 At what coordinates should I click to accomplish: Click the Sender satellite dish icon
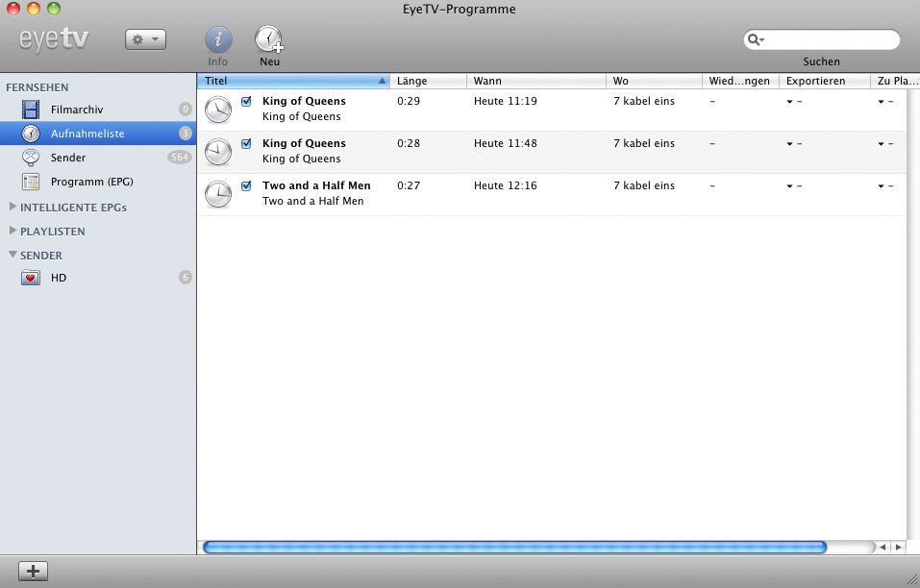tap(31, 158)
